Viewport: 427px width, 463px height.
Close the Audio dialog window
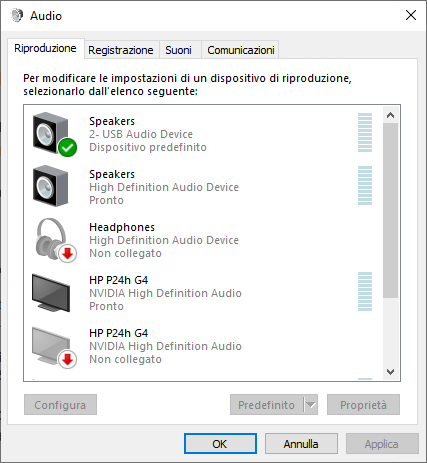(x=411, y=15)
